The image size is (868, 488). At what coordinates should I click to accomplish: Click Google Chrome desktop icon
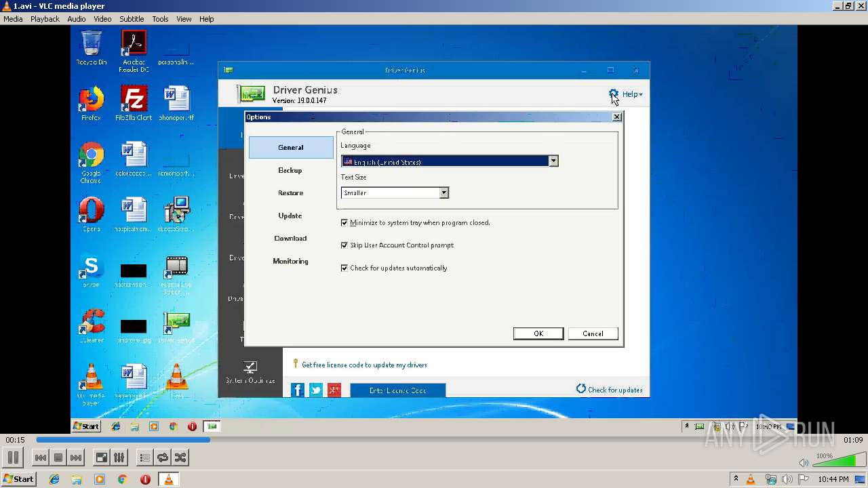[91, 163]
